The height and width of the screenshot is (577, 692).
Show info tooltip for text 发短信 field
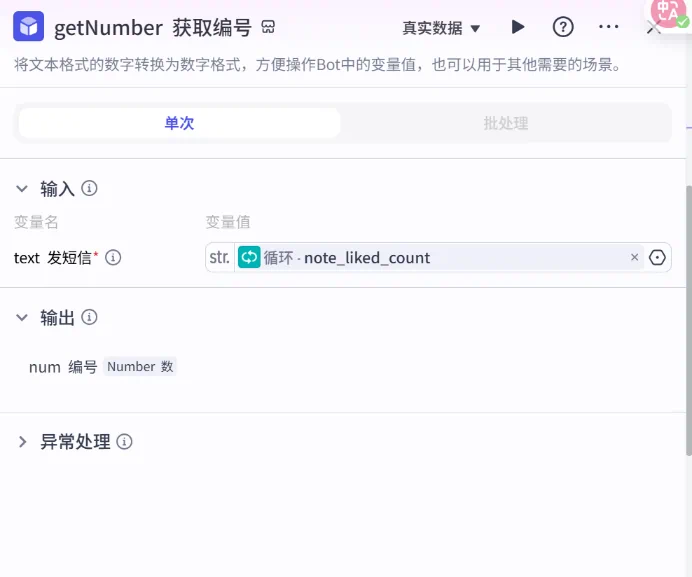pos(113,257)
